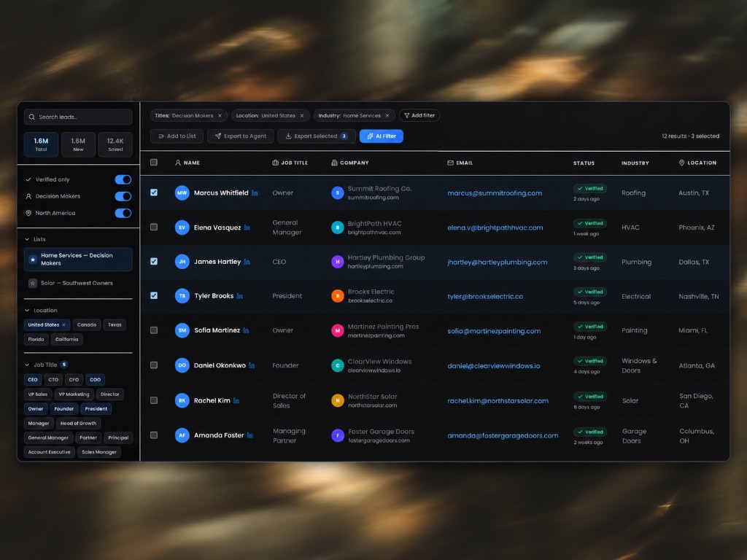This screenshot has height=560, width=747.
Task: Remove the Titles: Decision Makers filter chip
Action: [220, 116]
